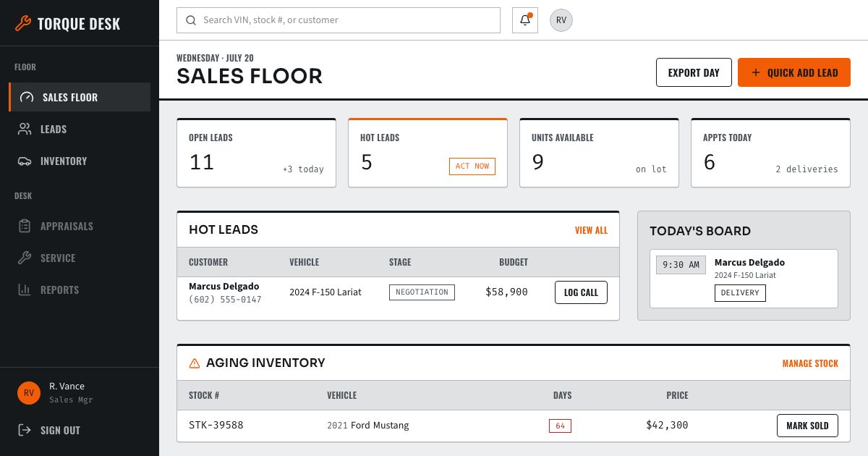Click the Reports bar chart icon
Screen dimensions: 868x456
(25, 290)
